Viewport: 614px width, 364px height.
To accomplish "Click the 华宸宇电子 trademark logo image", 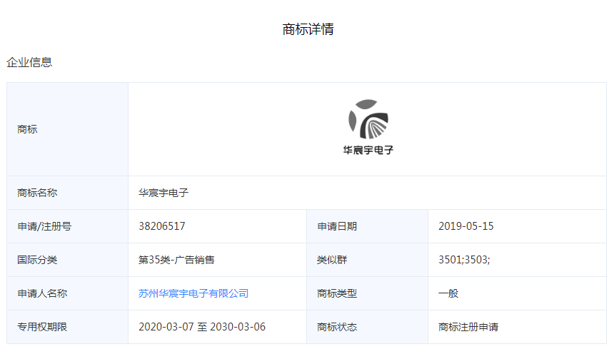I will click(368, 128).
